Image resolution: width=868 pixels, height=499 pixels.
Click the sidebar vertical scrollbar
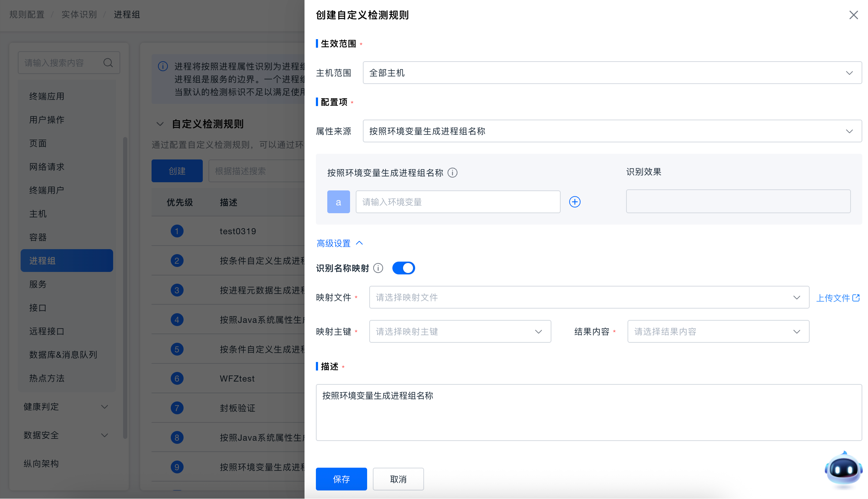tap(125, 288)
